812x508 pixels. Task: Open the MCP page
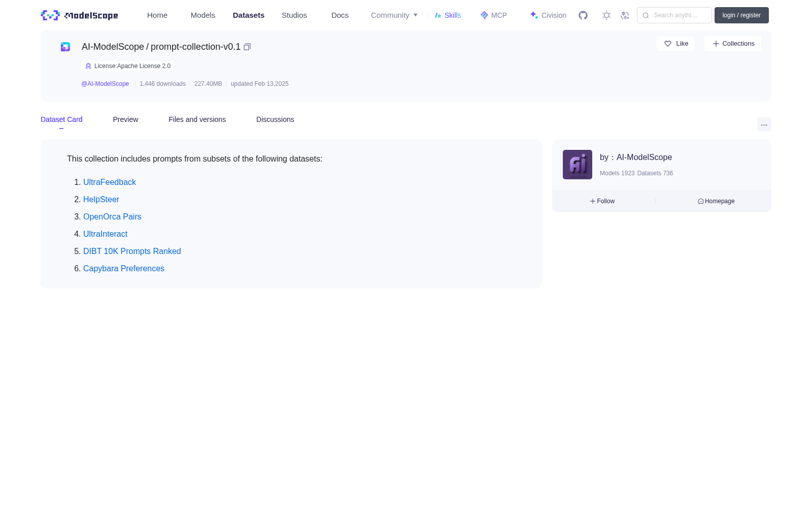(x=493, y=15)
